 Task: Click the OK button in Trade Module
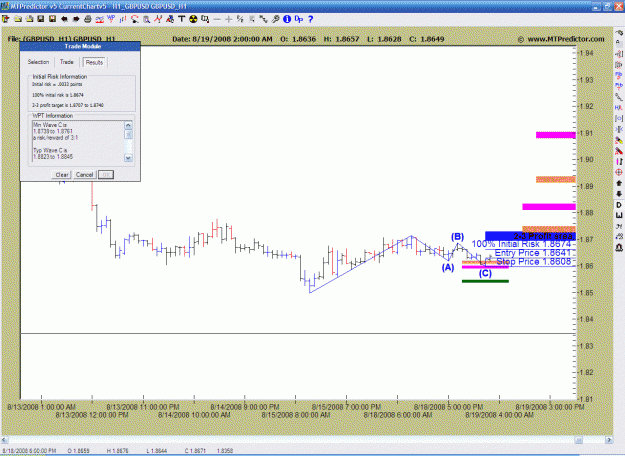click(106, 175)
